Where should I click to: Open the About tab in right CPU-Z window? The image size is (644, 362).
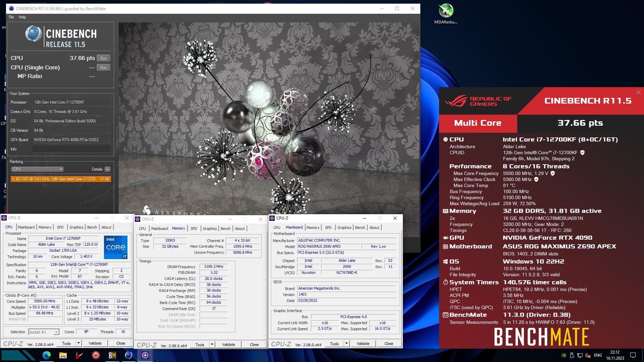coord(374,228)
